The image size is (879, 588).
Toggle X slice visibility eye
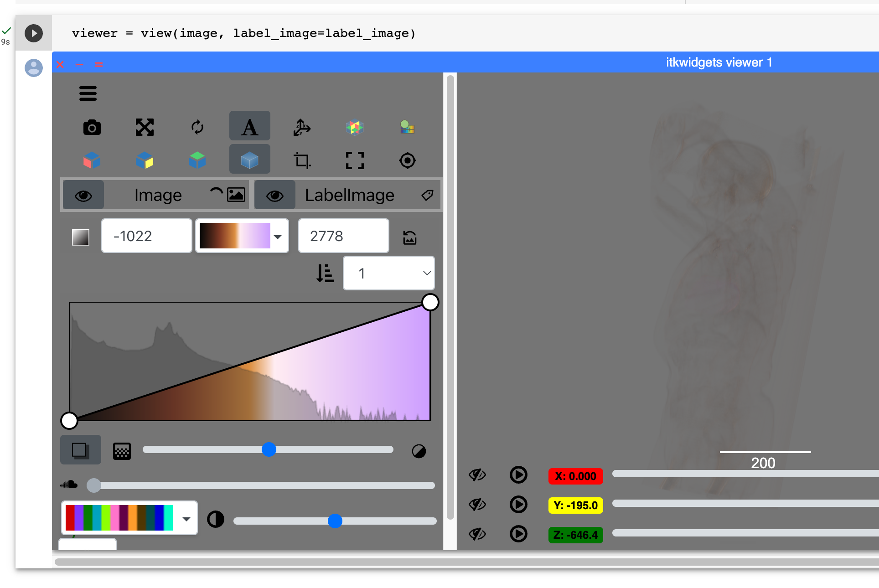tap(477, 475)
